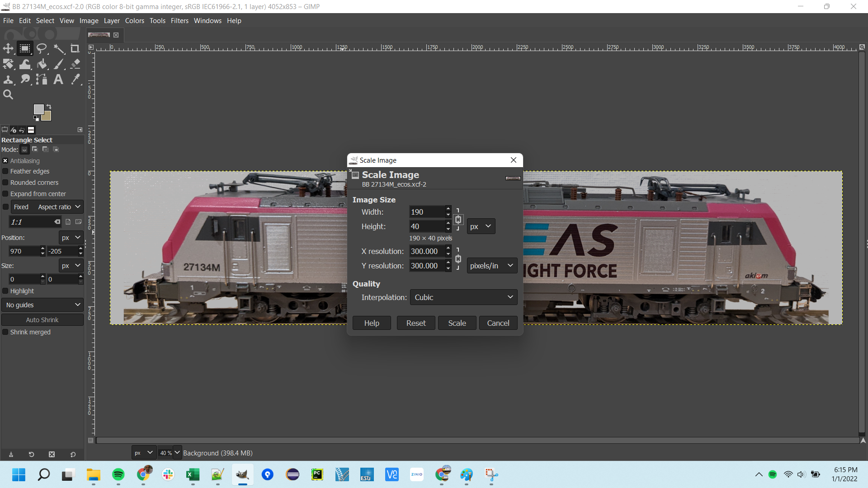This screenshot has height=488, width=868.
Task: Open the Undo History tab
Action: click(x=22, y=130)
